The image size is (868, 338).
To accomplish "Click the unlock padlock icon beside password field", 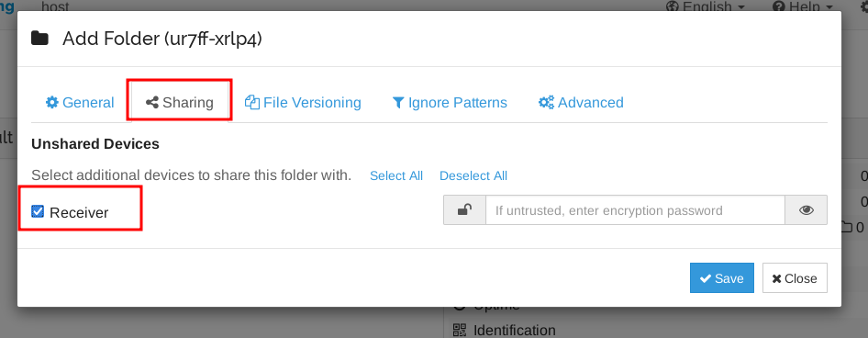I will tap(464, 210).
